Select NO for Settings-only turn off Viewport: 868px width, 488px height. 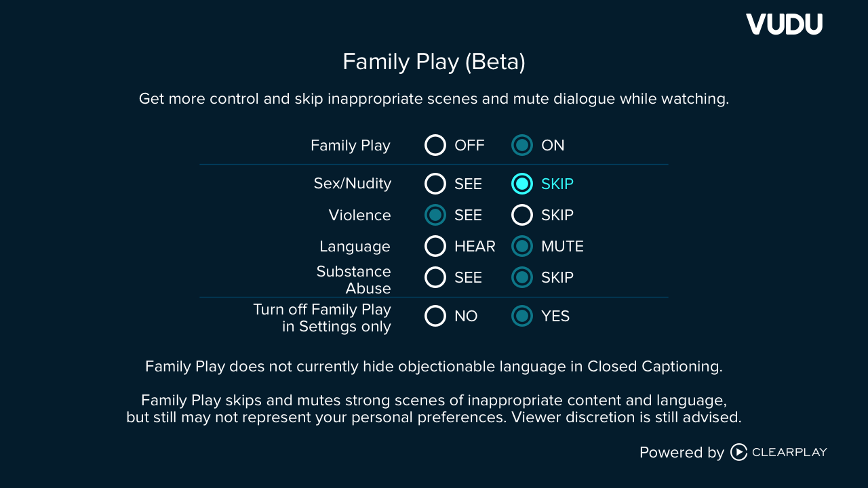coord(435,316)
